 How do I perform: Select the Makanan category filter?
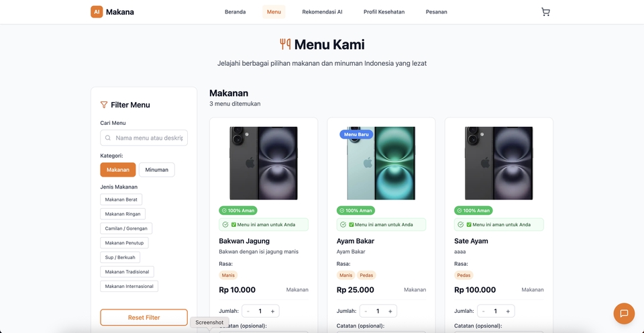click(x=118, y=170)
